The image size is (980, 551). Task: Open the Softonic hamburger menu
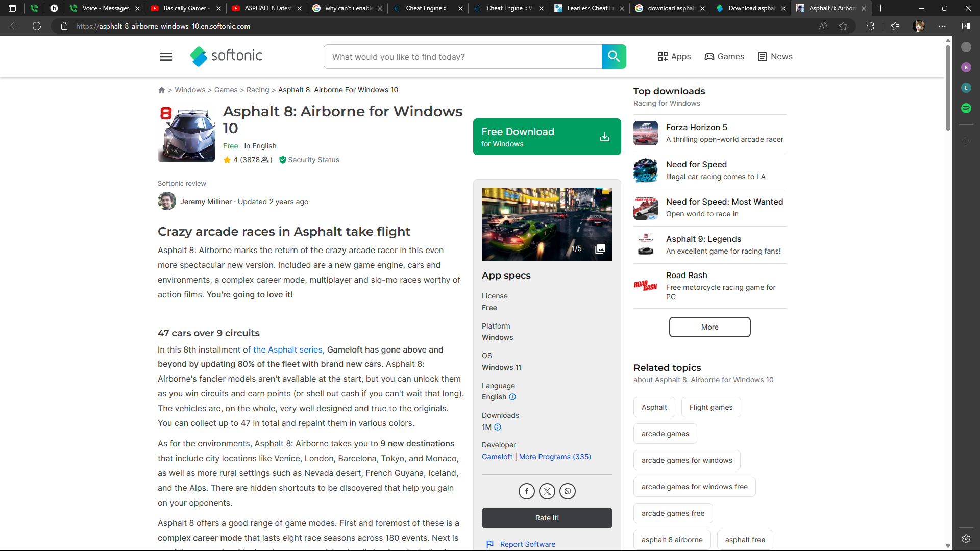coord(165,57)
